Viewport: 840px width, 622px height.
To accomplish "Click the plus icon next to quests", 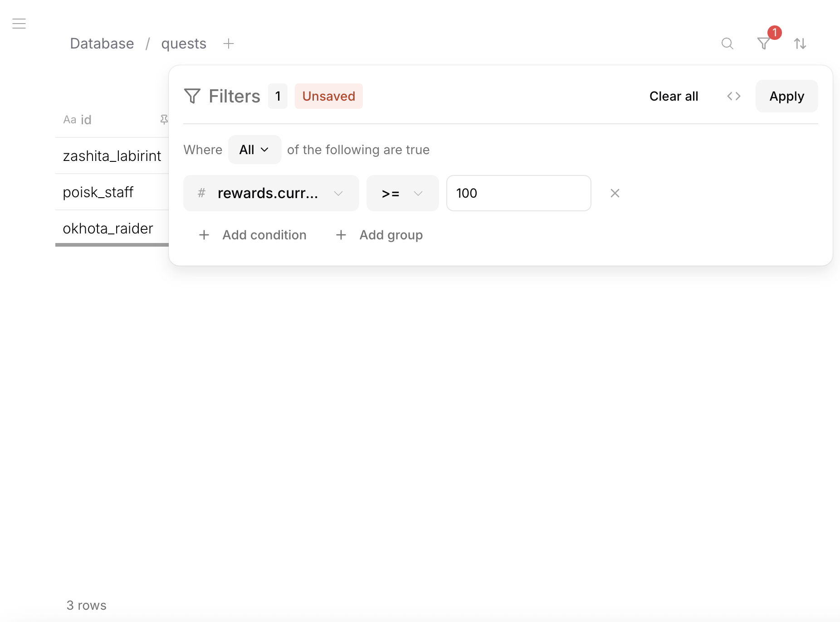I will [228, 44].
